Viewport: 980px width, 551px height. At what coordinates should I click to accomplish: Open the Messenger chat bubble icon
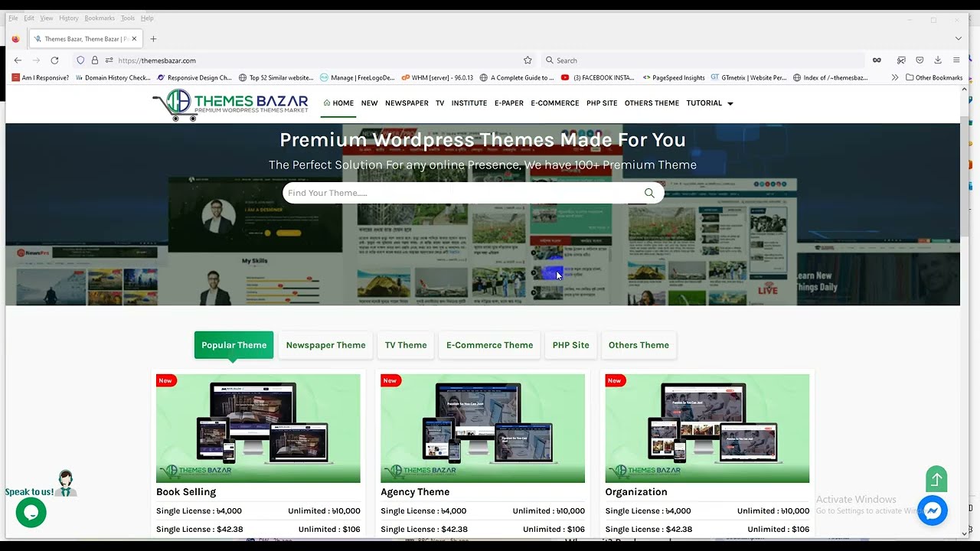[x=933, y=510]
